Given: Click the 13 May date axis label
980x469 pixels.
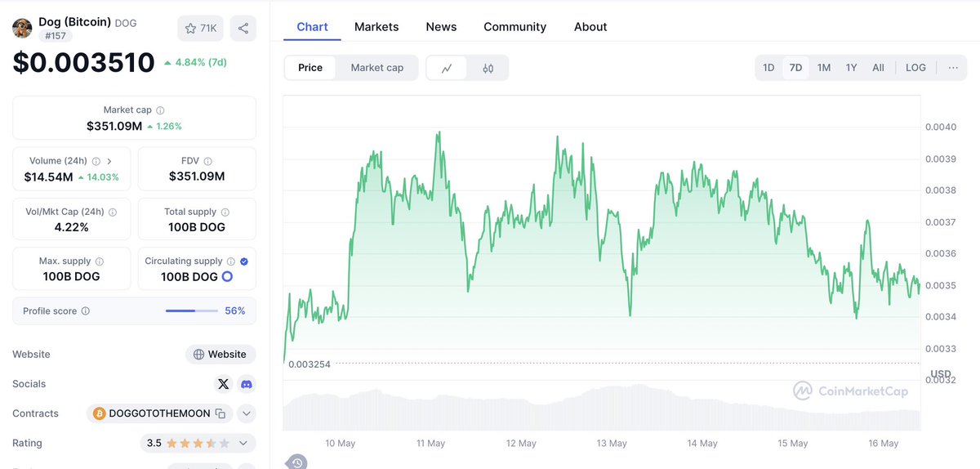Looking at the screenshot, I should click(x=612, y=444).
